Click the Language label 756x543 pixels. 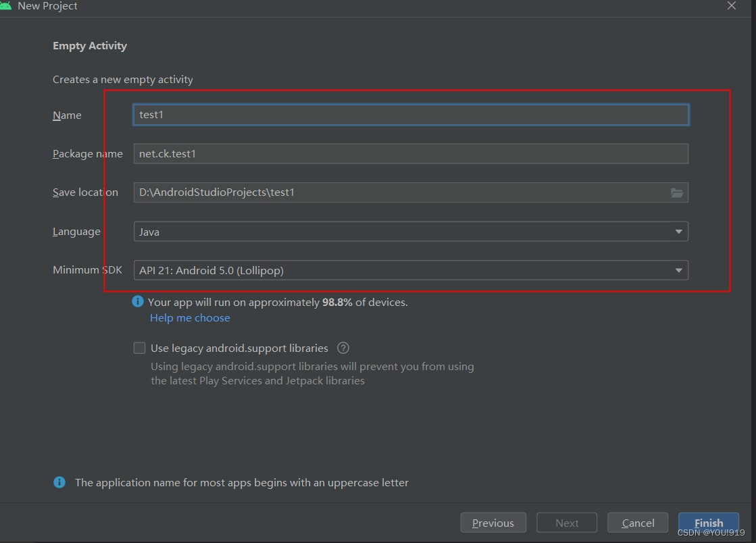pyautogui.click(x=76, y=232)
